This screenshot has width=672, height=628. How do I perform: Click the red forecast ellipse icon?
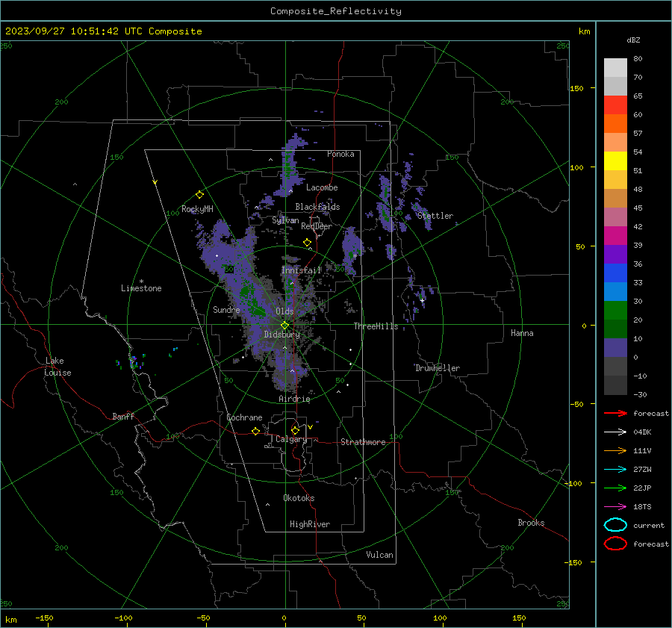(x=615, y=544)
